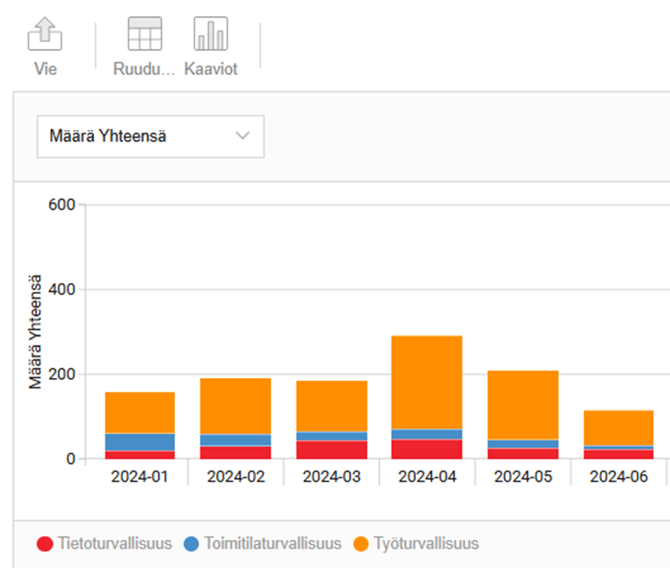Select the orange bar segment for 2024-04
This screenshot has height=568, width=670.
pos(427,382)
